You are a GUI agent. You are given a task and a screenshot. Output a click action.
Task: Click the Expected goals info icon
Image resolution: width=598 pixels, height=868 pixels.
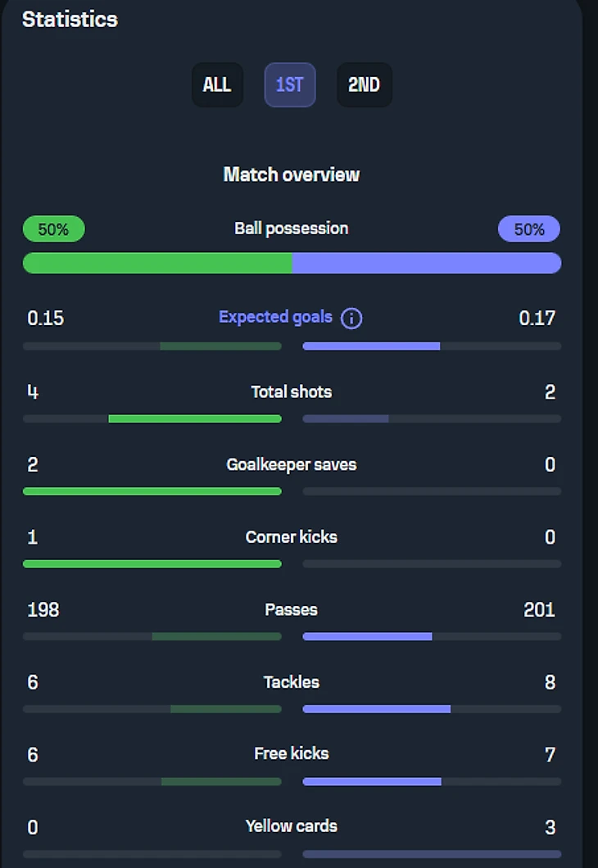click(x=351, y=318)
